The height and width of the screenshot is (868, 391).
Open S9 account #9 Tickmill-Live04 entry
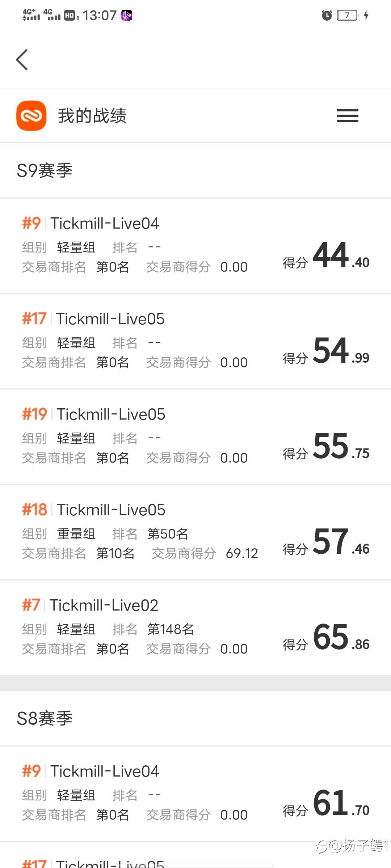[195, 246]
